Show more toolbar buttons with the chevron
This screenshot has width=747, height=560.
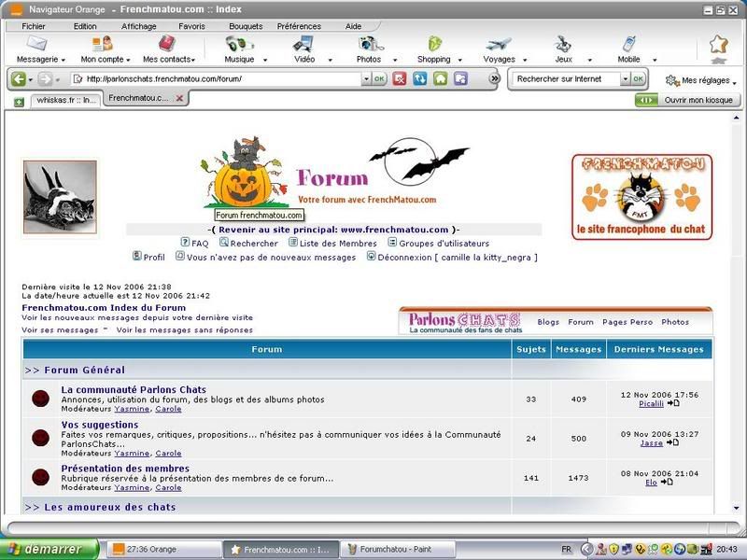(x=495, y=78)
